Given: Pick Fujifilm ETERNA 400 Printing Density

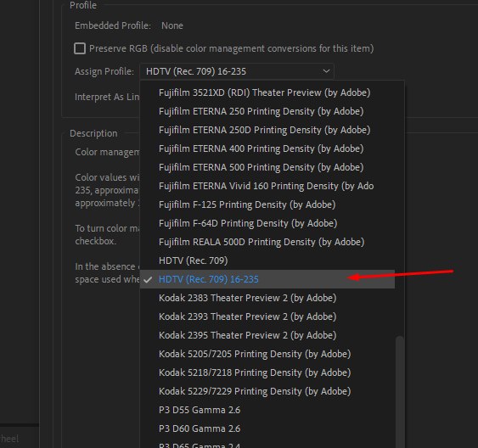Looking at the screenshot, I should pyautogui.click(x=267, y=148).
